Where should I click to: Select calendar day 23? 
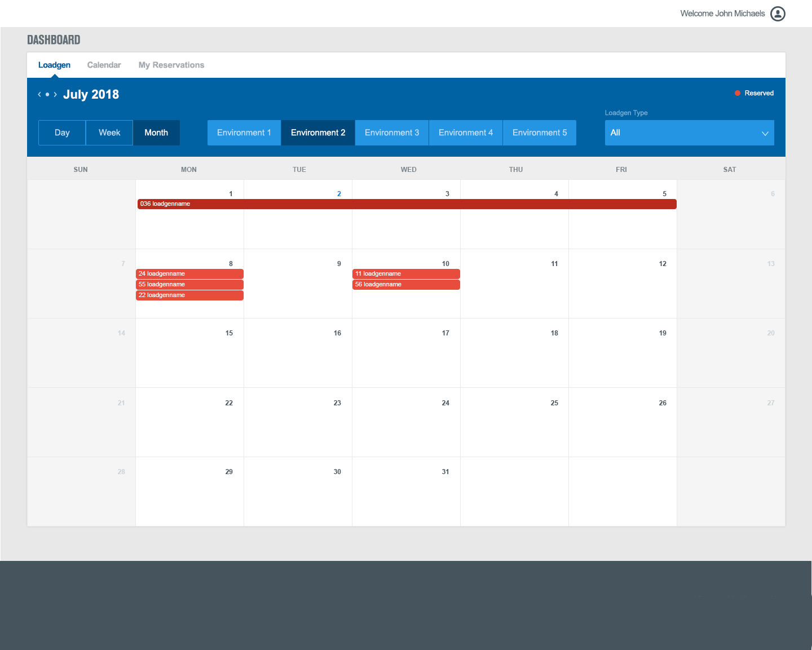[x=337, y=403]
